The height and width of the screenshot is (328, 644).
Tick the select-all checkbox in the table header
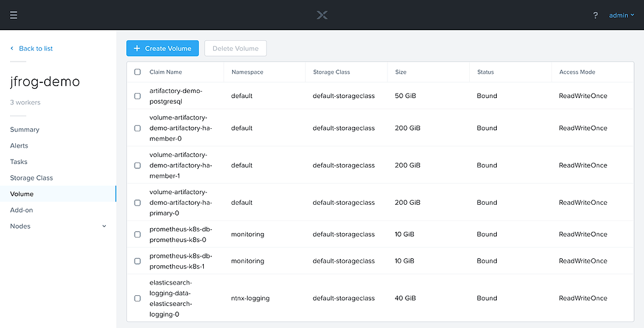coord(138,72)
